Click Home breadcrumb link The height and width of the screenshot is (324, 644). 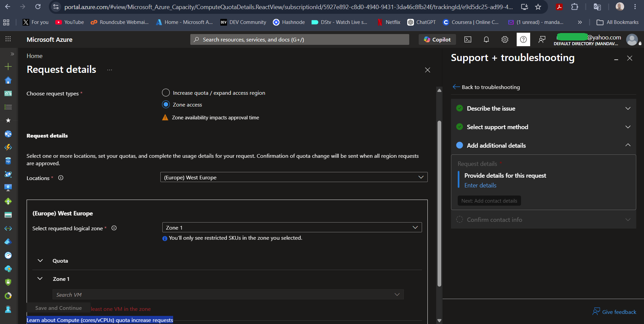coord(35,56)
